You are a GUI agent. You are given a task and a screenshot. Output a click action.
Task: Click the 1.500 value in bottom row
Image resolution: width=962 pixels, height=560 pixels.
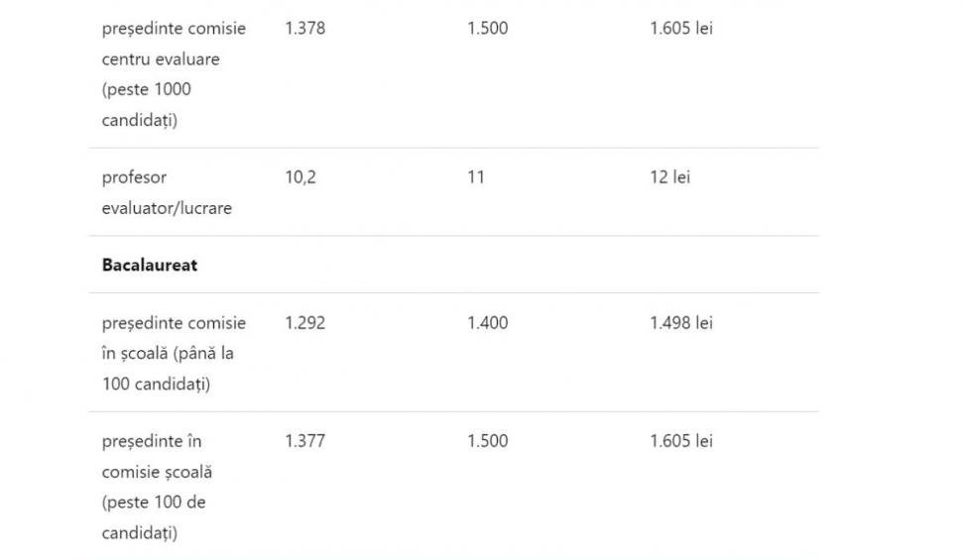[487, 441]
